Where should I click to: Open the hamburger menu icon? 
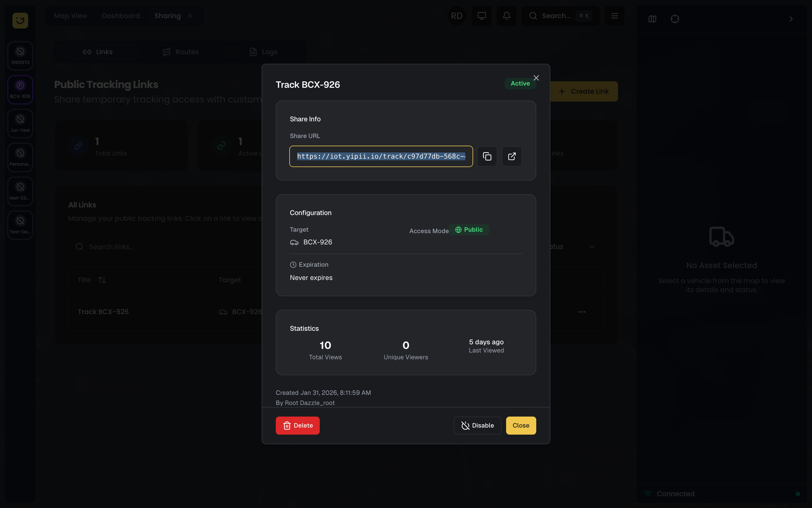(614, 16)
